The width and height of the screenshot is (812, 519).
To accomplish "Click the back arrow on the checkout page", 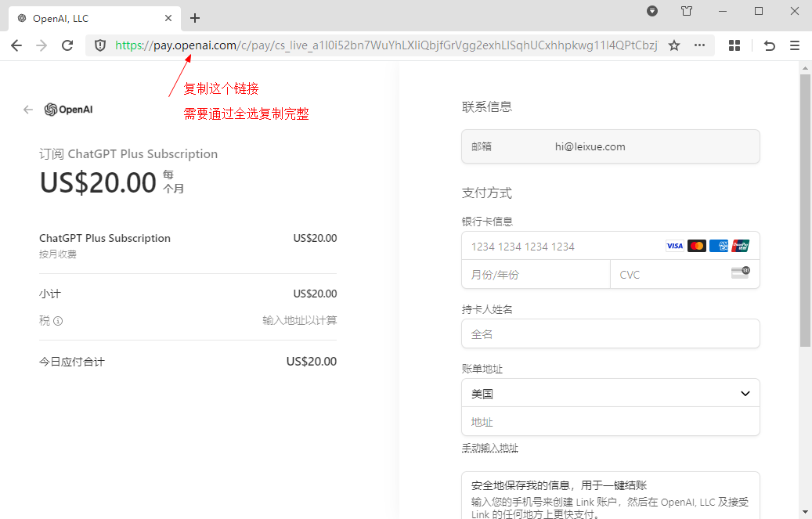I will point(27,110).
